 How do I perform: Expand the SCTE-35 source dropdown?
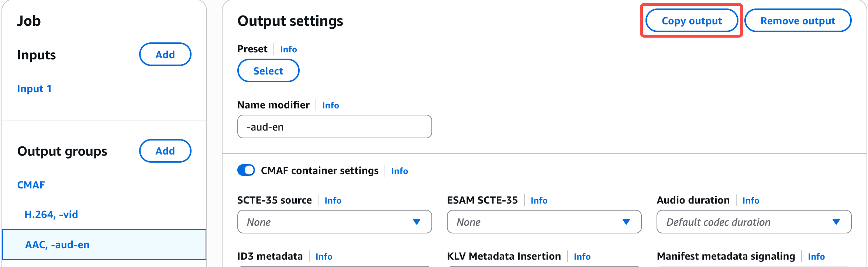click(x=334, y=222)
